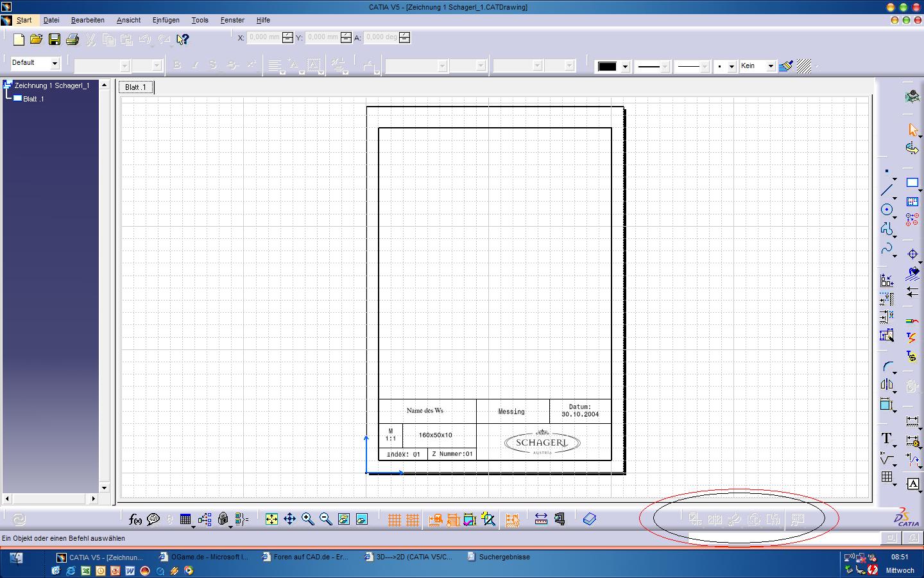Click the Schagerl logo in title block
924x578 pixels.
[x=542, y=442]
